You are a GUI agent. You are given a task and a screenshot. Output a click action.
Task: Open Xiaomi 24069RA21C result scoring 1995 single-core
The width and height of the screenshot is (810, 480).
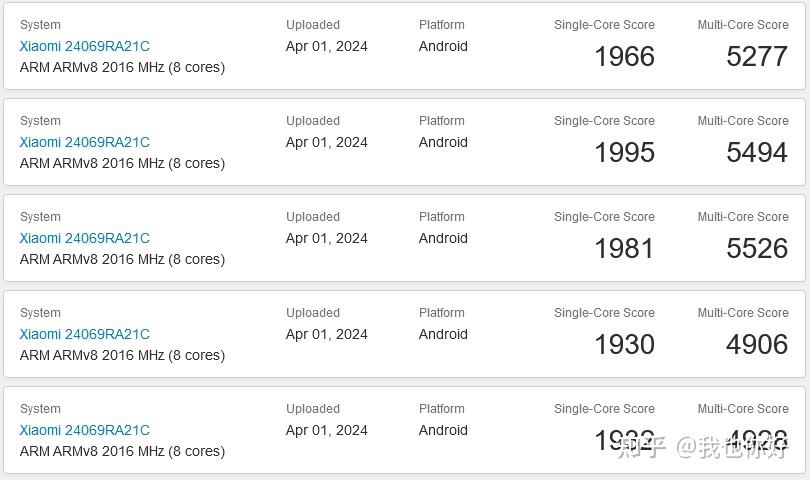[84, 142]
